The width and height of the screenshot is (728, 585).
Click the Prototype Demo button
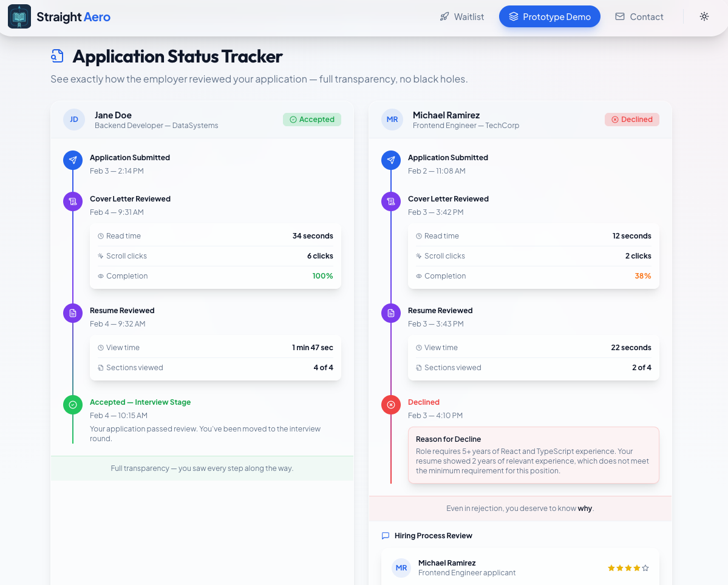pos(549,16)
